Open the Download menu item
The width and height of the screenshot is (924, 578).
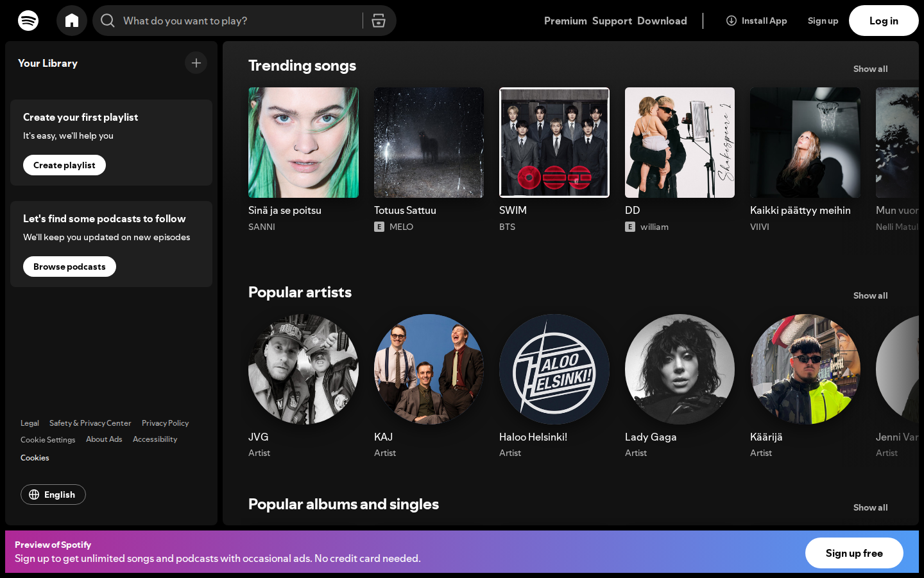662,21
